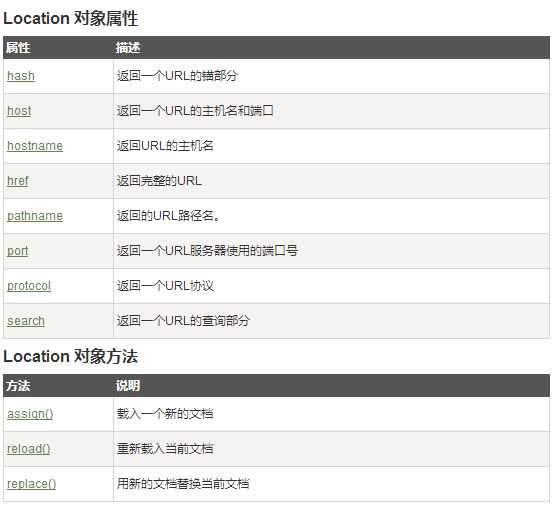
Task: Follow the hostname link
Action: (x=35, y=146)
